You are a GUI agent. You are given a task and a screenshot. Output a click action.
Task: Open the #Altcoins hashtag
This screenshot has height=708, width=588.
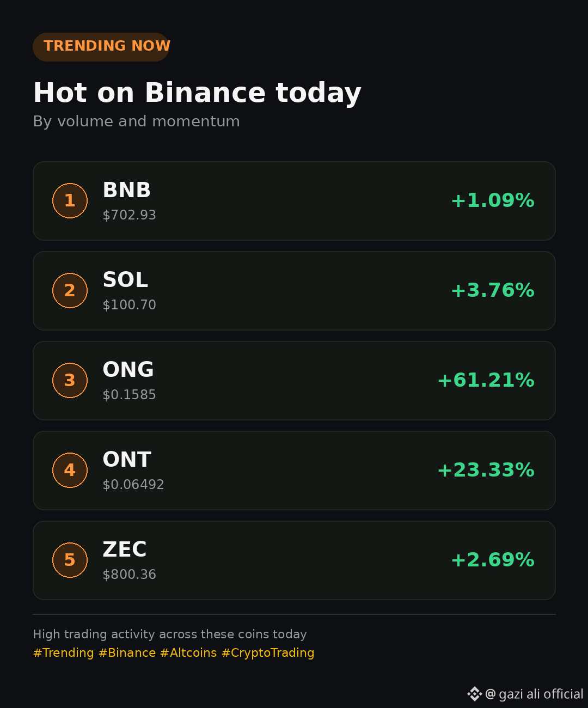[188, 652]
